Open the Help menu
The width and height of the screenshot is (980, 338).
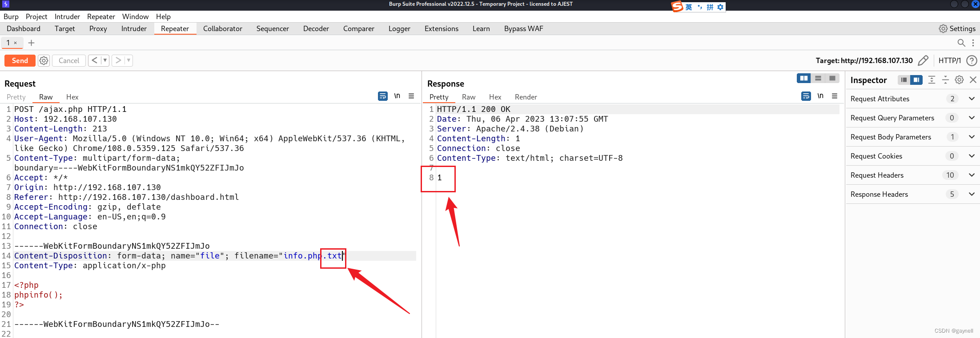(163, 16)
